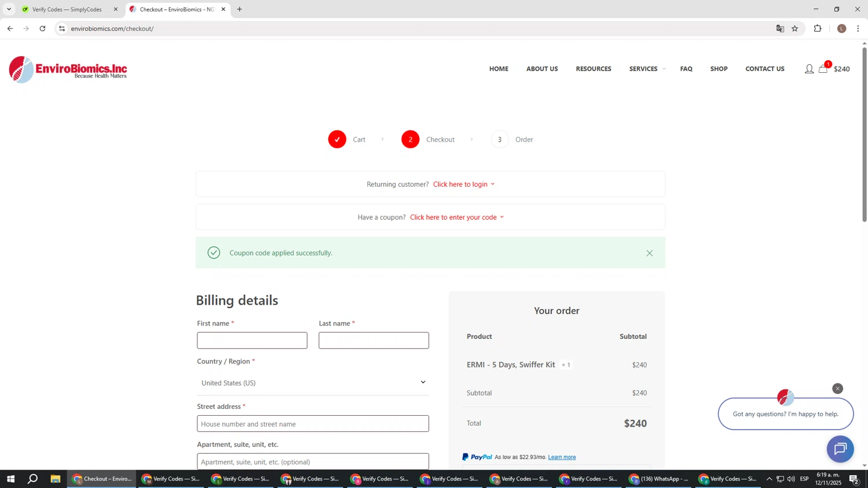Click the EnviroBiomics logo
868x488 pixels.
(x=68, y=69)
